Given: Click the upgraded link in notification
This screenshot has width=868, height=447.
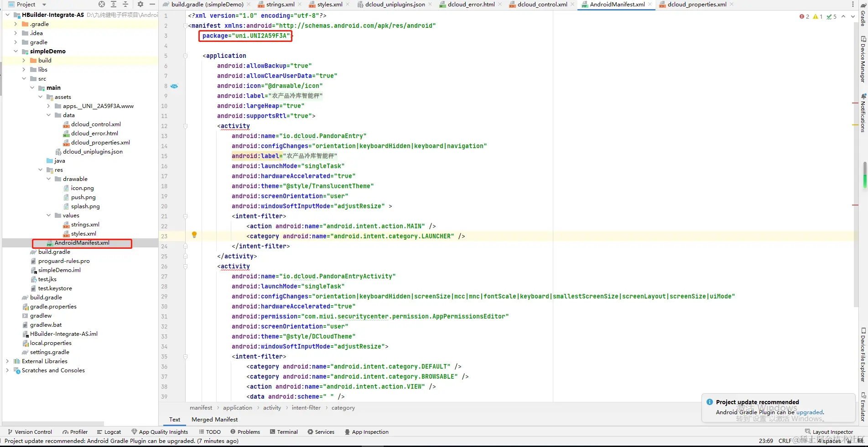Looking at the screenshot, I should pyautogui.click(x=810, y=412).
